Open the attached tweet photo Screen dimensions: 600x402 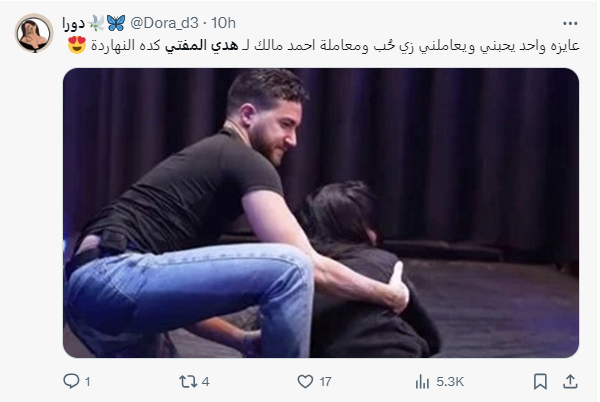tap(321, 213)
